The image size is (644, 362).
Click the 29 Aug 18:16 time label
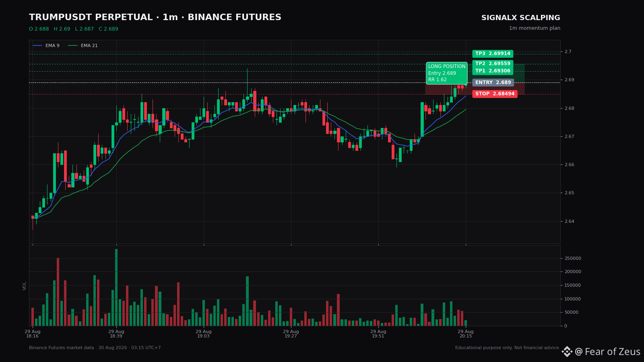33,334
